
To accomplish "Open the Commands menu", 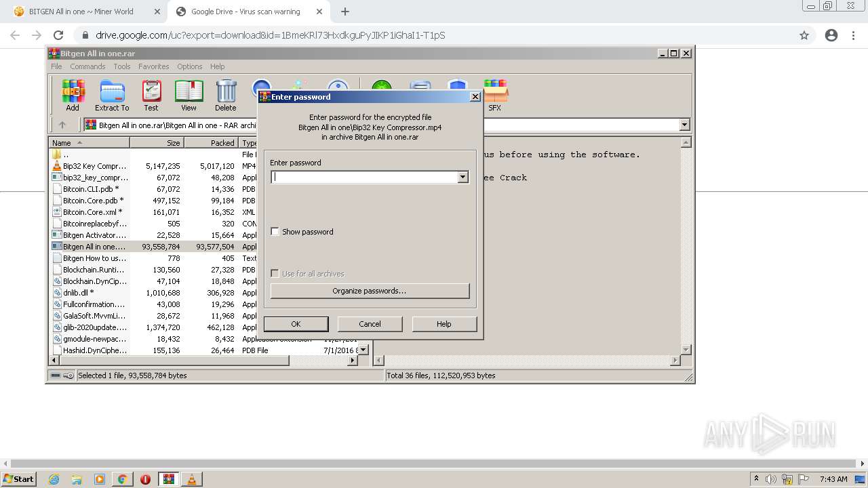I will 87,66.
